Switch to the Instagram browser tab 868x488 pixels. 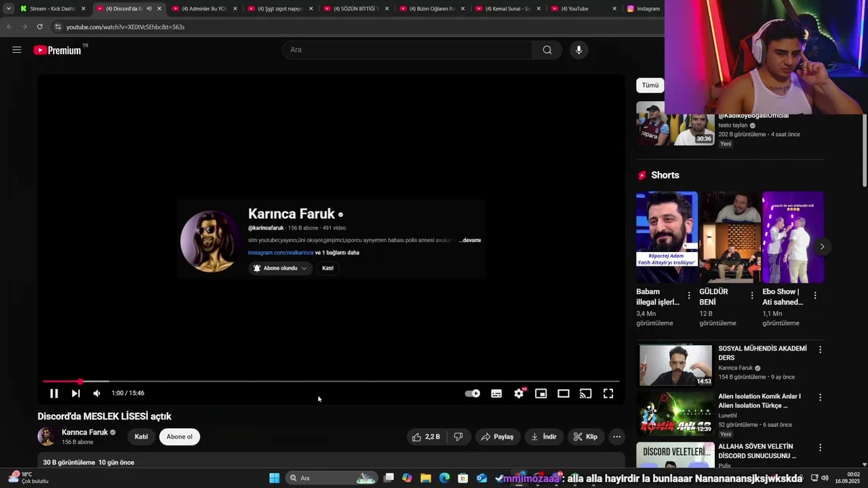tap(644, 9)
